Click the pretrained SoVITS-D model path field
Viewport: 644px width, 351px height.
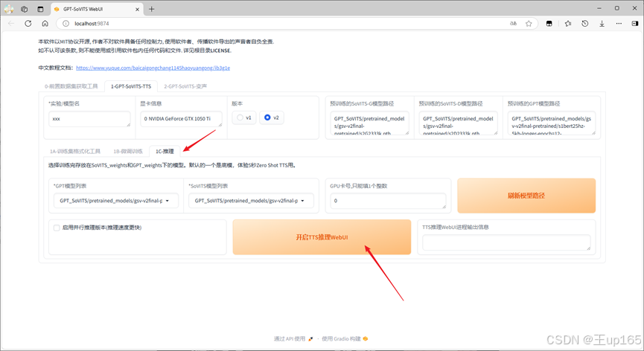459,123
